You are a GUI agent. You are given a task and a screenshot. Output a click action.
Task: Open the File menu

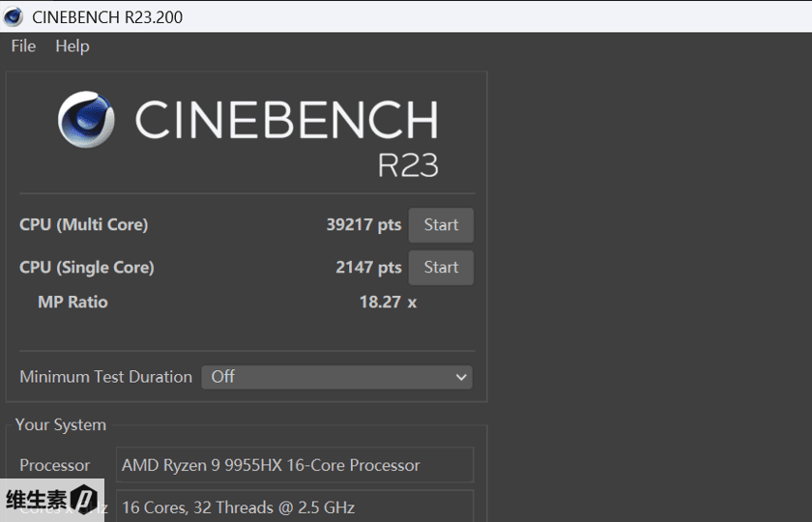(x=23, y=46)
